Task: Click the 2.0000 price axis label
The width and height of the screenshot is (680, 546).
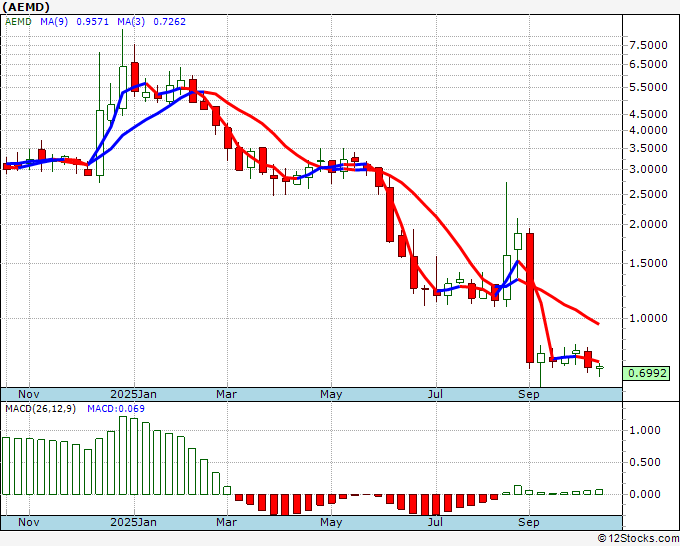Action: [x=648, y=224]
